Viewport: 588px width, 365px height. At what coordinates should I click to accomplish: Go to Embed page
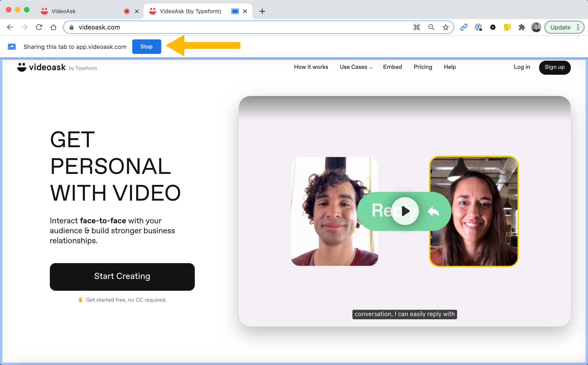click(392, 67)
